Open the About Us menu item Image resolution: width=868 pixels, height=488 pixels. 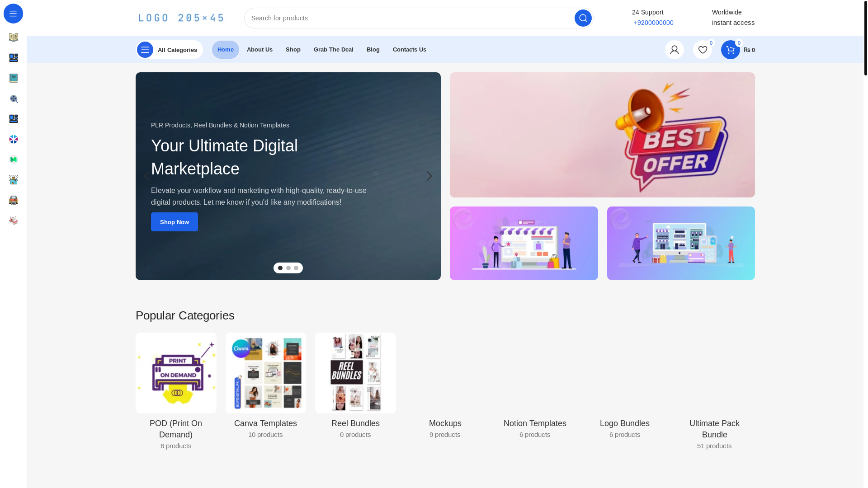259,50
